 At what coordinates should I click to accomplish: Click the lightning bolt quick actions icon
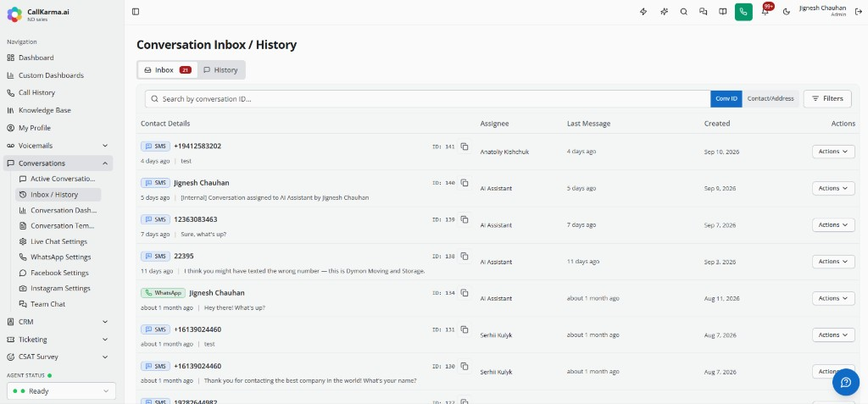tap(643, 12)
